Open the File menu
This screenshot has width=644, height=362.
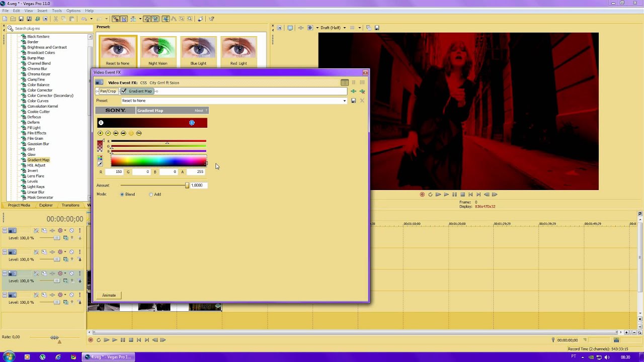(5, 11)
